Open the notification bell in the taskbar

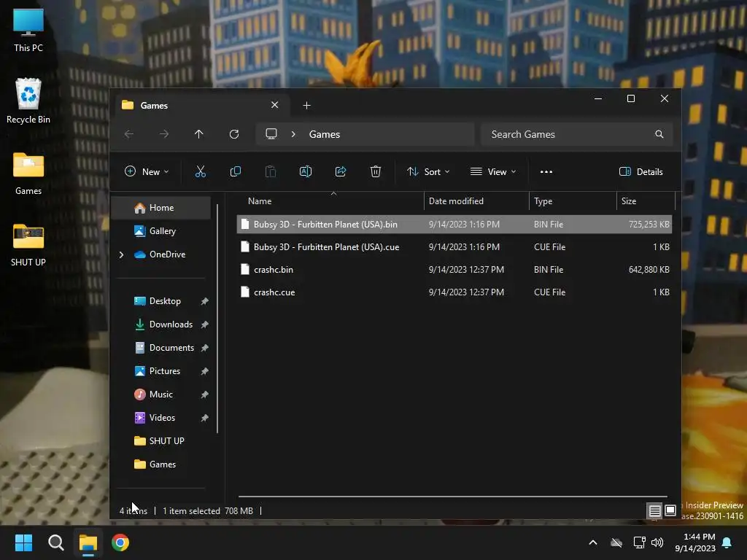coord(727,542)
